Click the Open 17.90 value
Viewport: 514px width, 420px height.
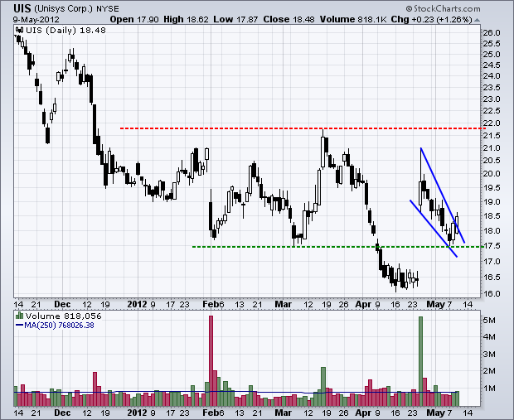[x=134, y=19]
